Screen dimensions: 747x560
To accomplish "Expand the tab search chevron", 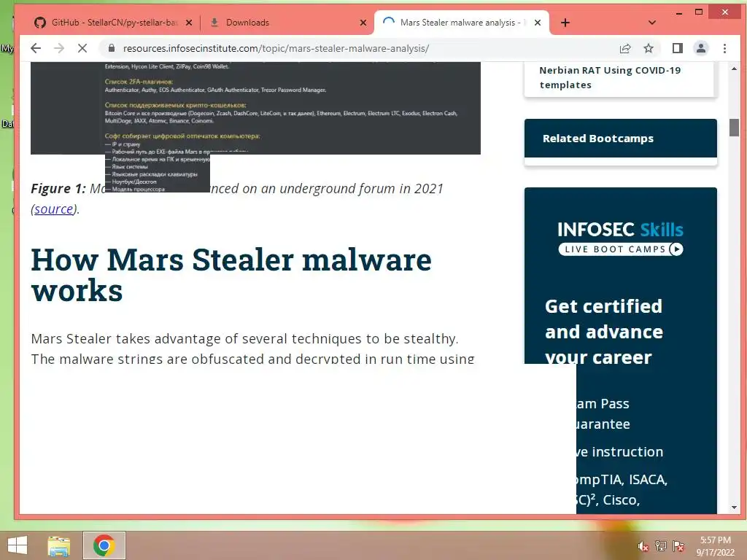I will [652, 23].
